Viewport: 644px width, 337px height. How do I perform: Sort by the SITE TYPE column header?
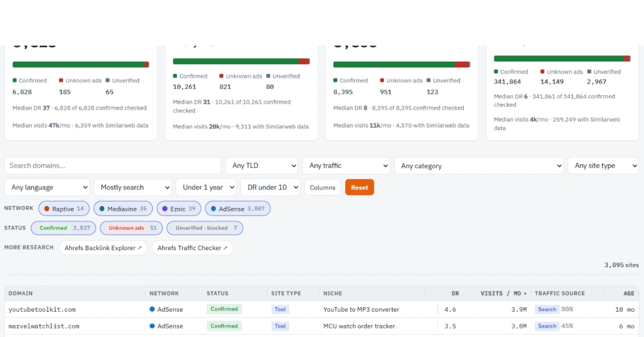click(286, 293)
